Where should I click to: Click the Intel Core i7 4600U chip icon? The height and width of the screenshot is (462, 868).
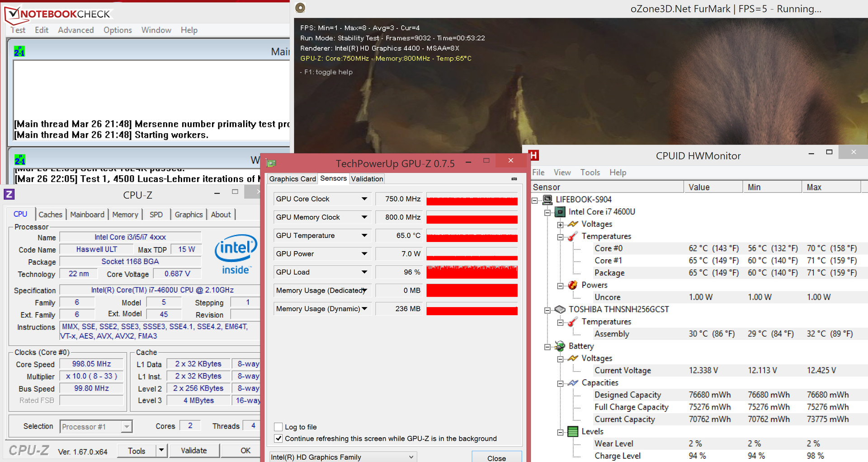tap(560, 212)
